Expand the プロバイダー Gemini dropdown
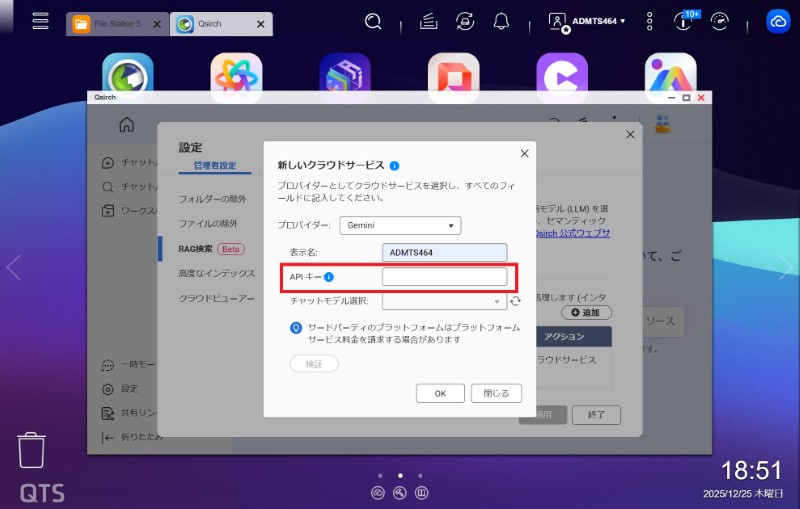This screenshot has height=509, width=800. (x=400, y=226)
